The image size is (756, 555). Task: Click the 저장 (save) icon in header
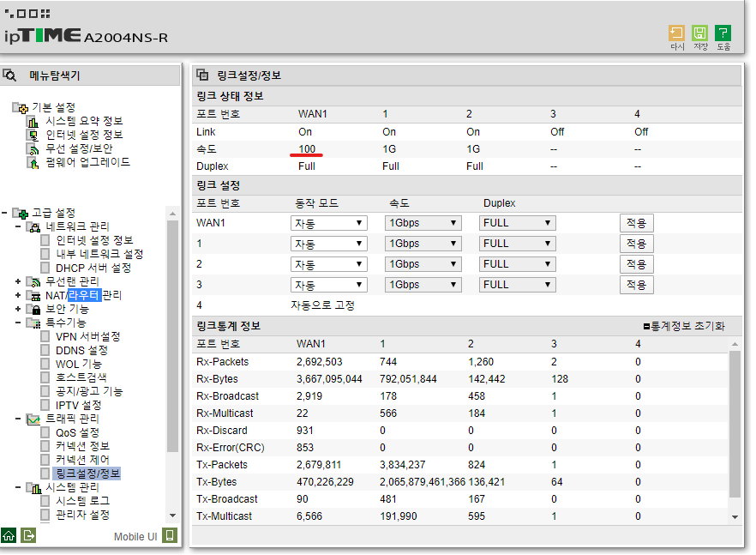[x=699, y=33]
